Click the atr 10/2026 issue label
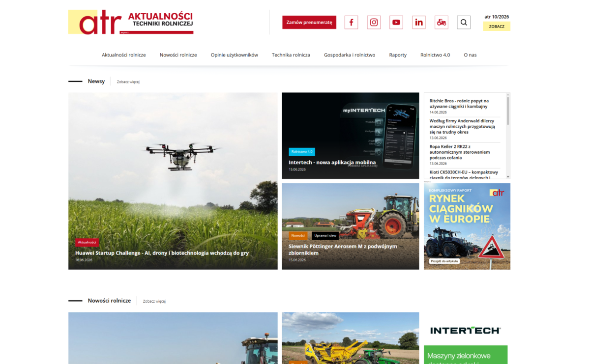The width and height of the screenshot is (590, 364). pos(497,17)
